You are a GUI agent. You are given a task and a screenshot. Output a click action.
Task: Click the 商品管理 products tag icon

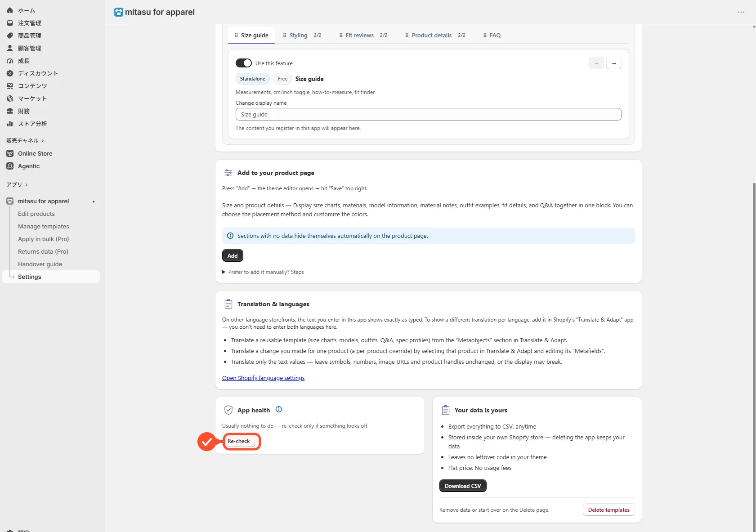pos(10,35)
